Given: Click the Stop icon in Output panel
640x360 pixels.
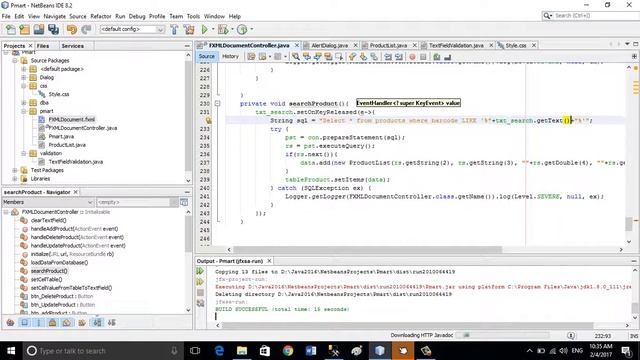Looking at the screenshot, I should [200, 293].
